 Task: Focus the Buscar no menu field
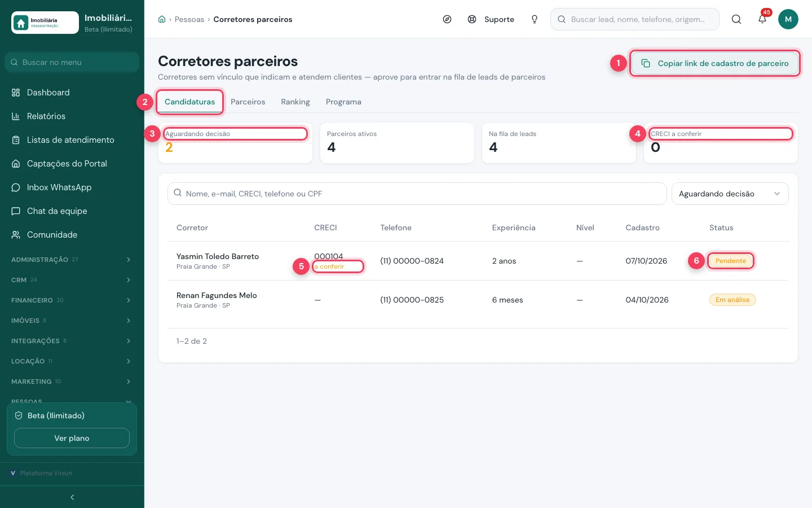72,62
